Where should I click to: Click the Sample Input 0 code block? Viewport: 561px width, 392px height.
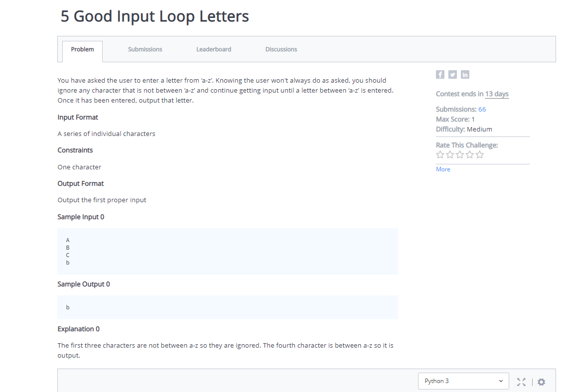pyautogui.click(x=227, y=251)
